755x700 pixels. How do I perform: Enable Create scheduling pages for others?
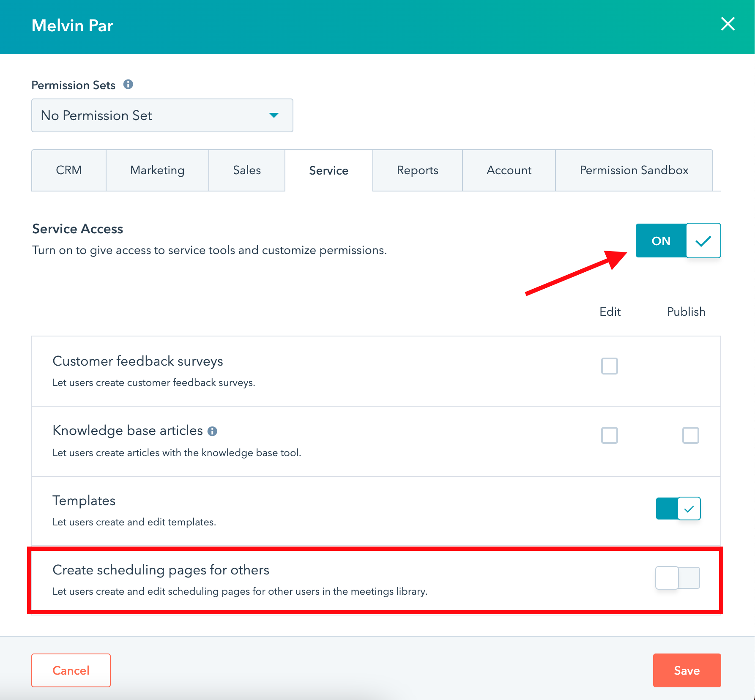(678, 578)
